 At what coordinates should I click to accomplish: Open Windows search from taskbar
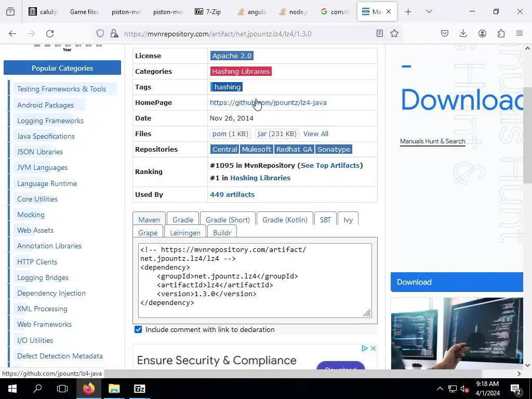[37, 389]
